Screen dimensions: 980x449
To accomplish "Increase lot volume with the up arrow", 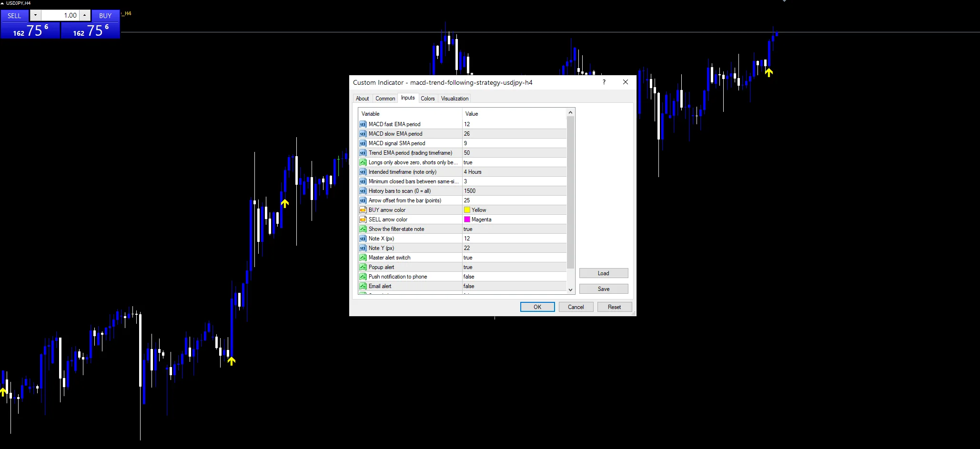I will 85,15.
